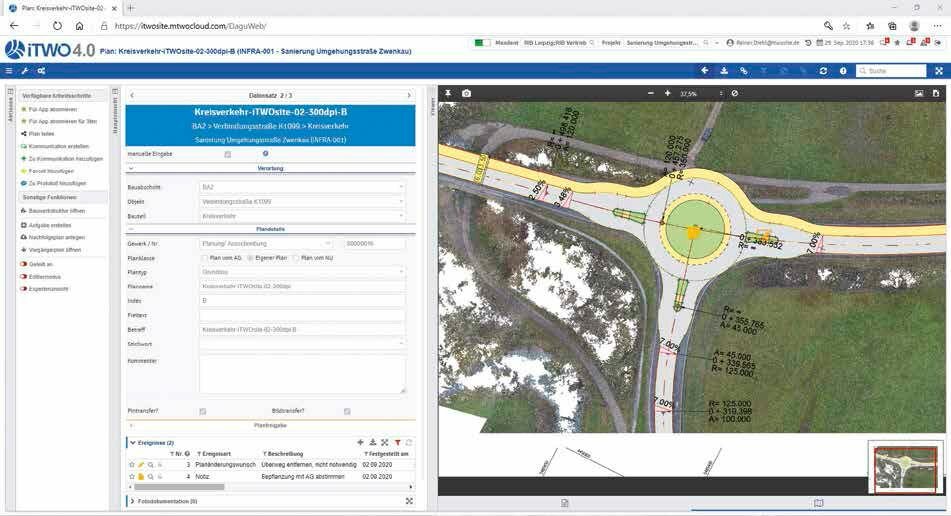Click the pin icon in viewer toolbar

click(x=448, y=93)
